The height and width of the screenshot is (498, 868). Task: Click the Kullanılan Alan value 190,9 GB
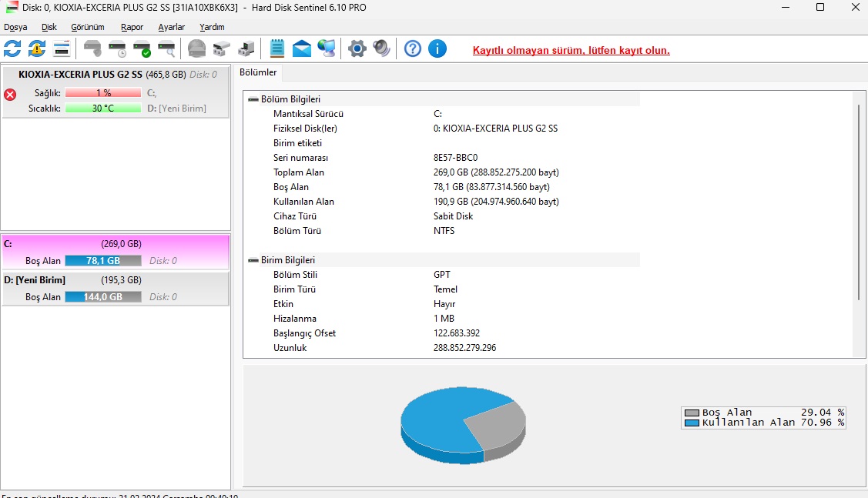tap(496, 202)
